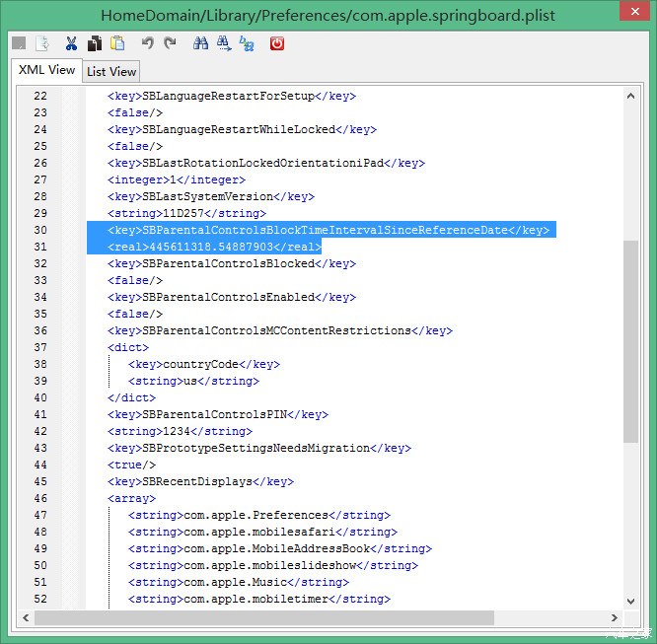Viewport: 657px width, 644px height.
Task: Paste from clipboard using the Paste icon
Action: 117,43
